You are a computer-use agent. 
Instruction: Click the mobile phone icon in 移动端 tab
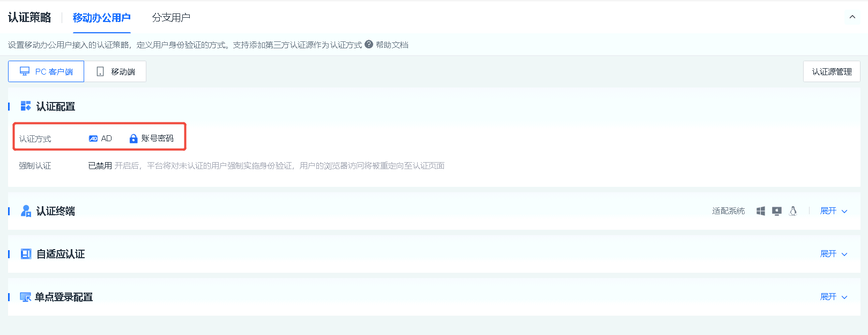coord(100,71)
